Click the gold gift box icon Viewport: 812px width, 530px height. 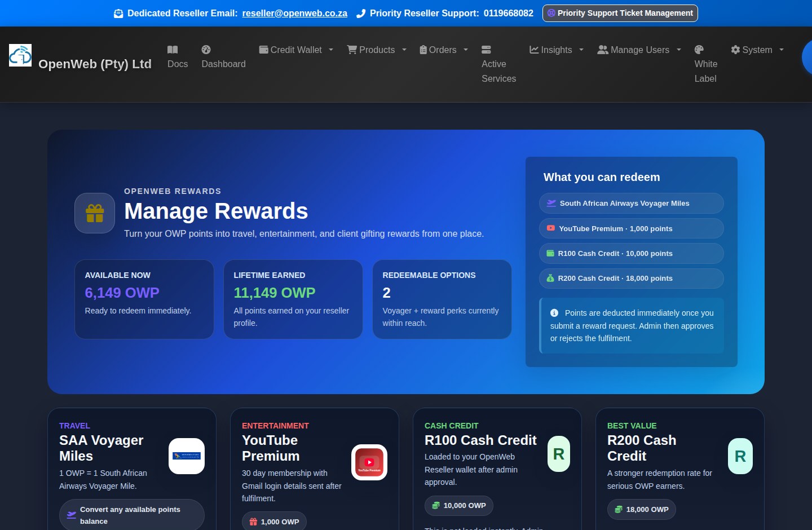click(95, 213)
